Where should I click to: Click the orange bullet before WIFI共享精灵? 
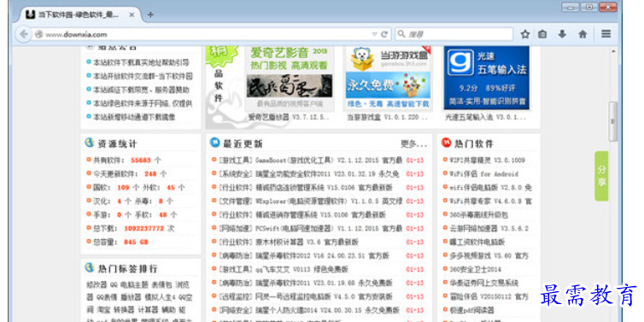445,160
